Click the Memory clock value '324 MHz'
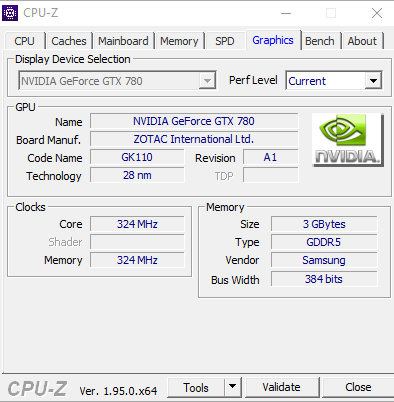Image resolution: width=394 pixels, height=402 pixels. [x=137, y=260]
